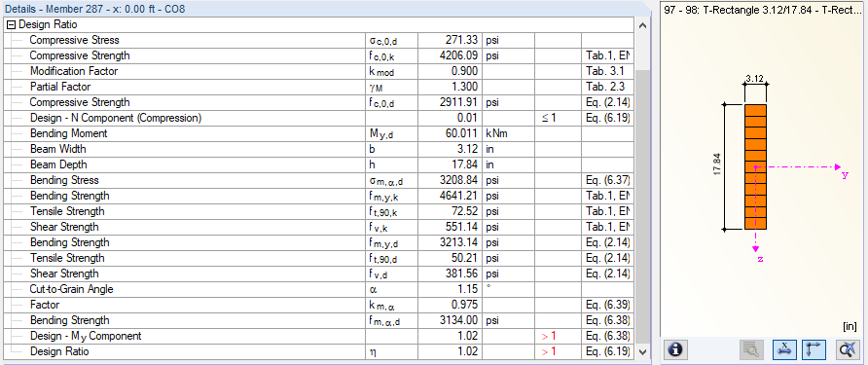
Task: Select the final Design Ratio η row label
Action: [x=59, y=351]
